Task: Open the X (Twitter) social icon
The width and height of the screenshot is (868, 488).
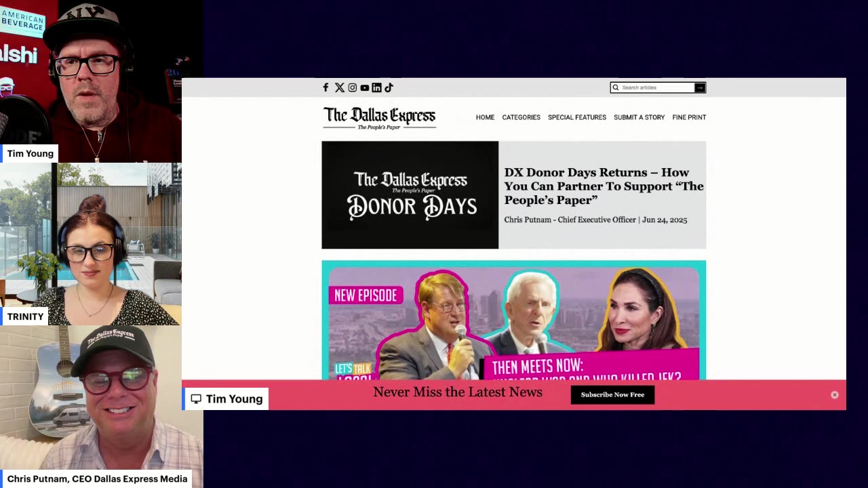Action: (x=340, y=87)
